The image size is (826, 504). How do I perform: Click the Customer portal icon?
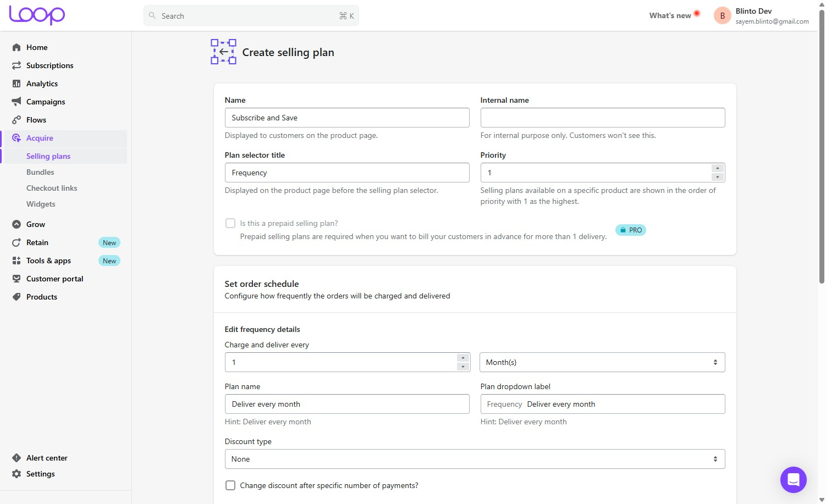click(16, 279)
